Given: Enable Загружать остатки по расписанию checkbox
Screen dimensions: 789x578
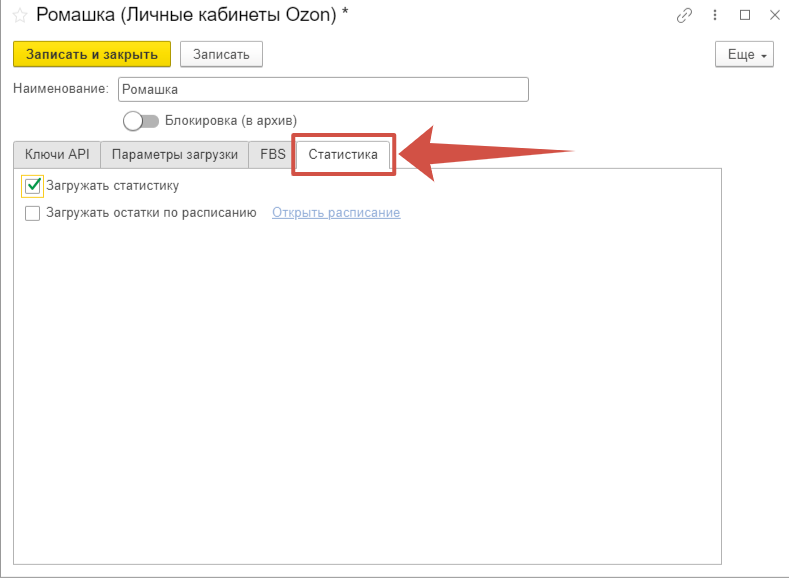Looking at the screenshot, I should pyautogui.click(x=33, y=213).
